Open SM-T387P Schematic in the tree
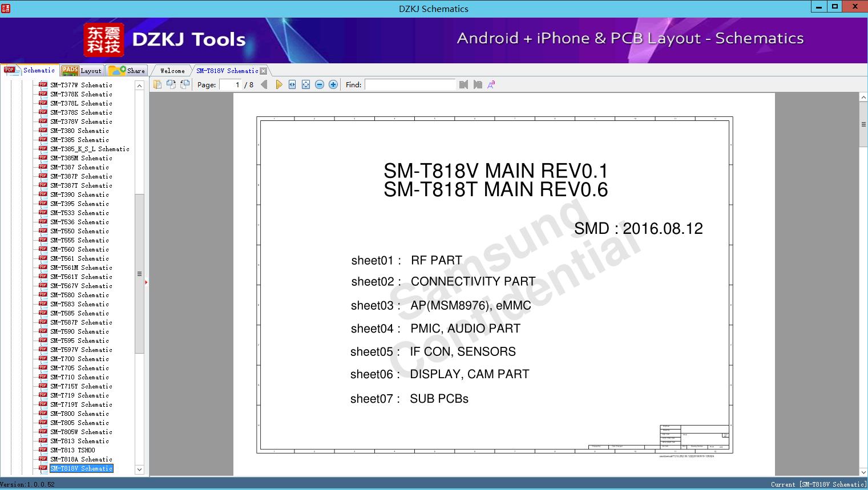 tap(81, 176)
